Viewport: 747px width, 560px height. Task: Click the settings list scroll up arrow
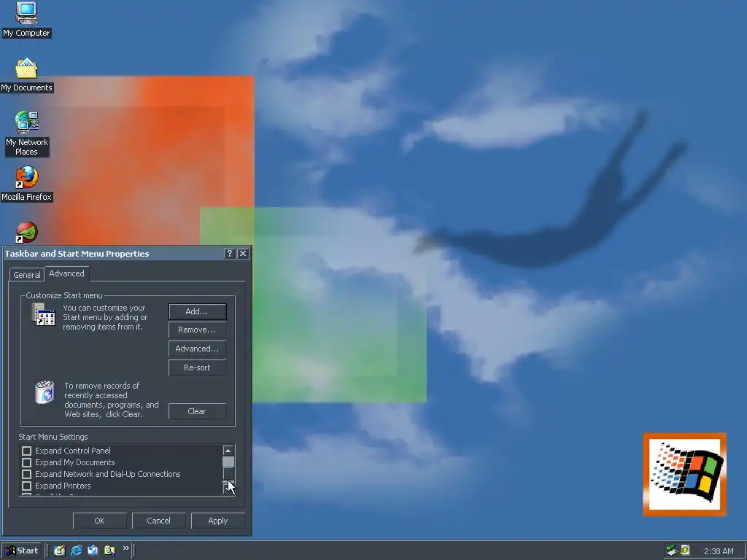228,451
